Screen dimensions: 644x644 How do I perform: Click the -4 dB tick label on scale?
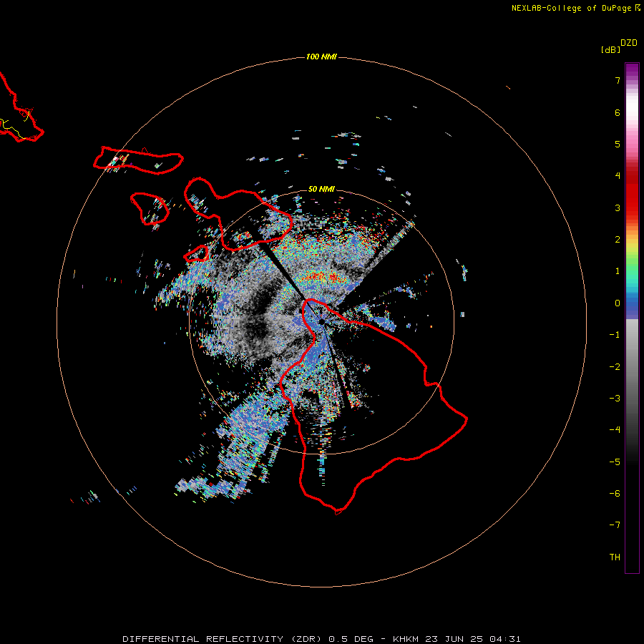pyautogui.click(x=615, y=430)
